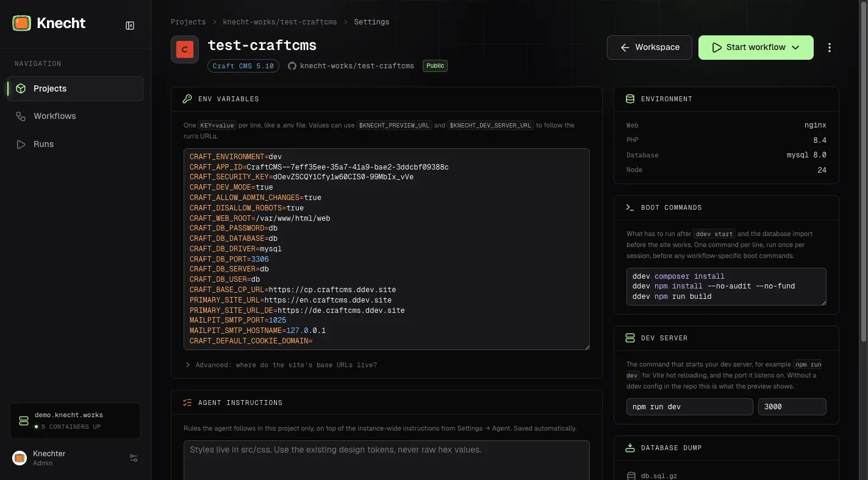The image size is (868, 480).
Task: Click the demo.knecht.works instance status card
Action: (75, 421)
